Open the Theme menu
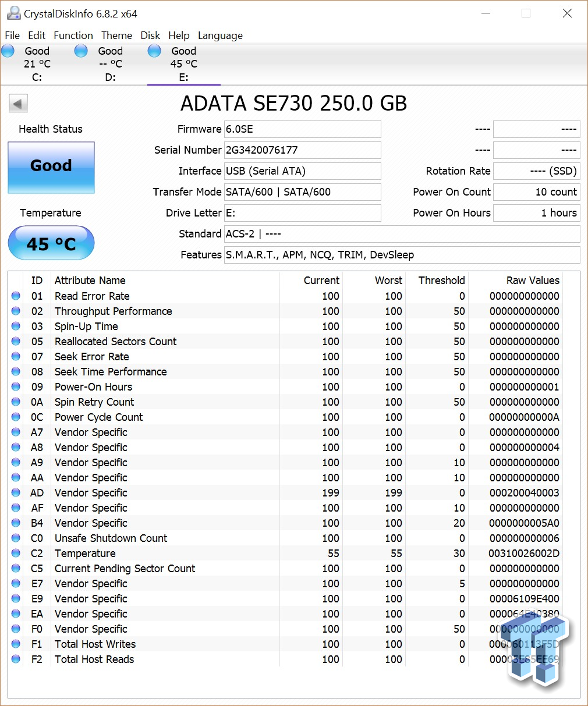 tap(116, 36)
